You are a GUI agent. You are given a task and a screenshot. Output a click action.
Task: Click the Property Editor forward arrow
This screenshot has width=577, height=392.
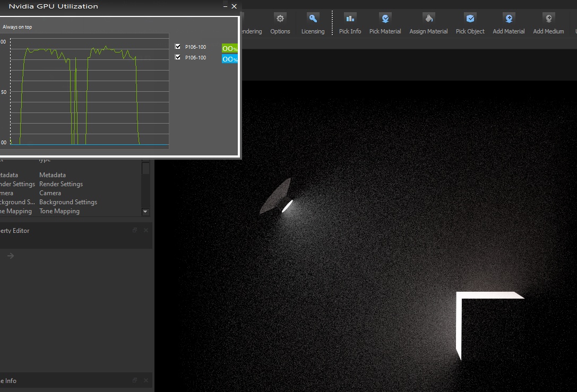tap(11, 256)
